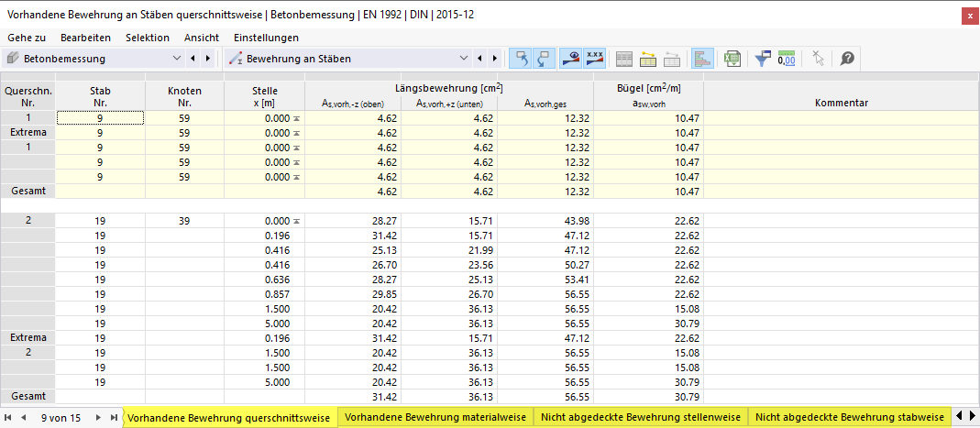Click the Stab Nr. column header

[x=101, y=97]
